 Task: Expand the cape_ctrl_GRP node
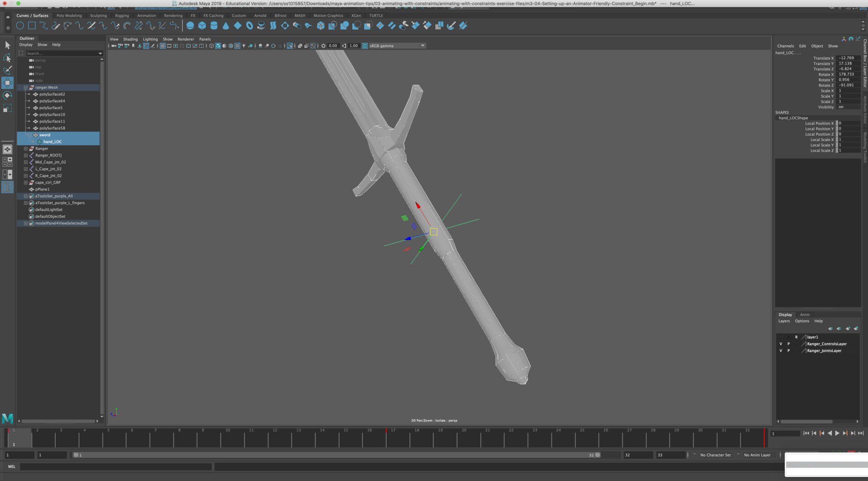[26, 183]
